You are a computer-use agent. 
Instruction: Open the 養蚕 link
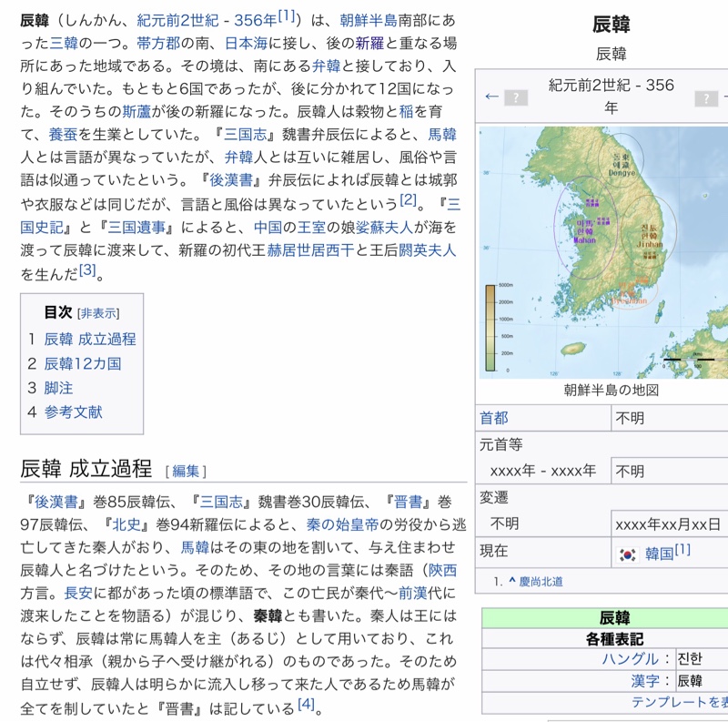pos(63,134)
